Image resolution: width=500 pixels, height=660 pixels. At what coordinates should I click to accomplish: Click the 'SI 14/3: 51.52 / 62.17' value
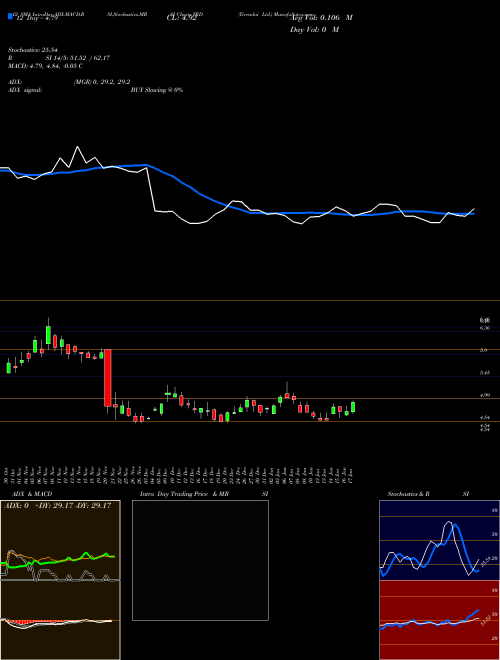pos(78,58)
